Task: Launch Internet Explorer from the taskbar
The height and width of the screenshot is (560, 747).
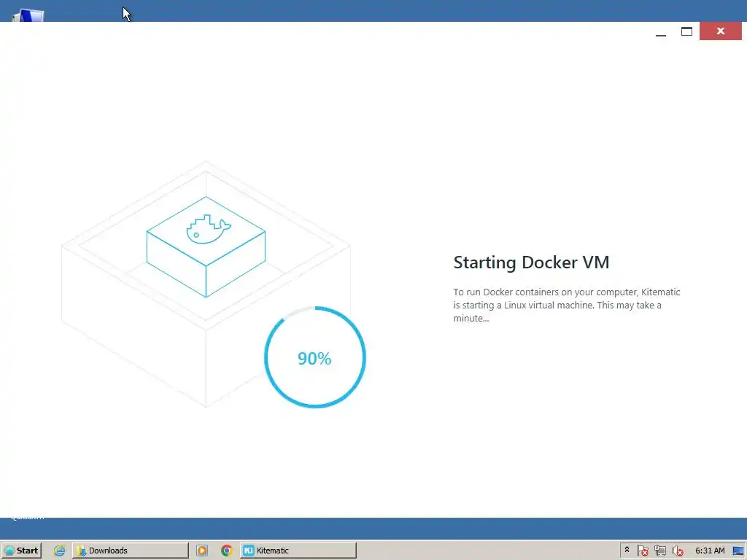Action: pos(59,551)
